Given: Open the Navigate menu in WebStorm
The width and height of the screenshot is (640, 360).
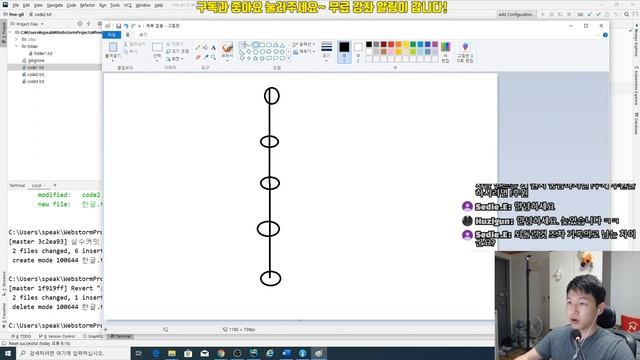Looking at the screenshot, I should coord(54,5).
